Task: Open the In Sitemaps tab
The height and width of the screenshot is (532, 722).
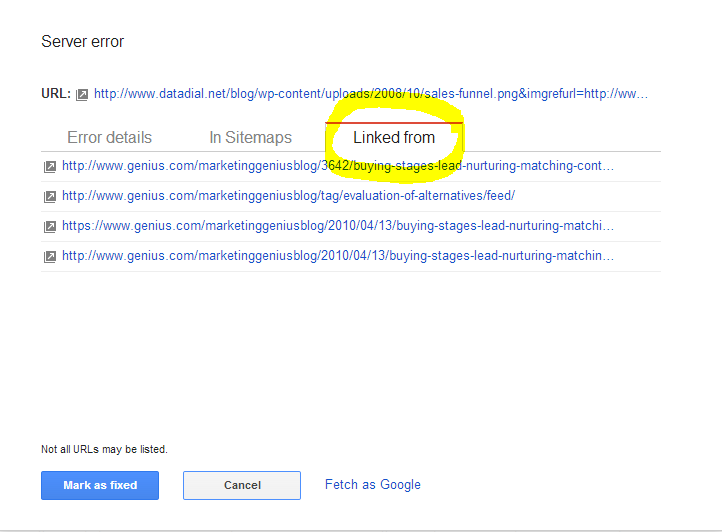Action: (250, 137)
